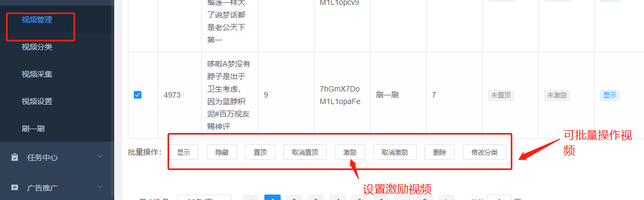The width and height of the screenshot is (644, 200).
Task: Open the 视频管理 menu item
Action: (x=37, y=20)
